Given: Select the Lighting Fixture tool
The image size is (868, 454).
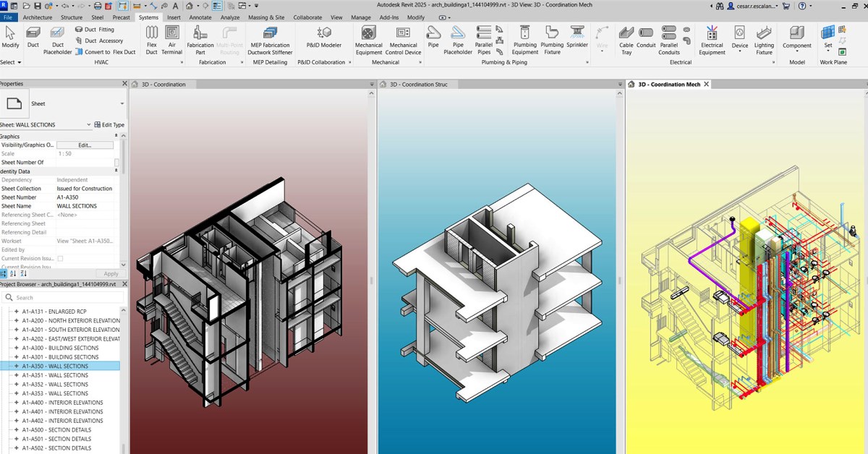Looking at the screenshot, I should tap(764, 39).
